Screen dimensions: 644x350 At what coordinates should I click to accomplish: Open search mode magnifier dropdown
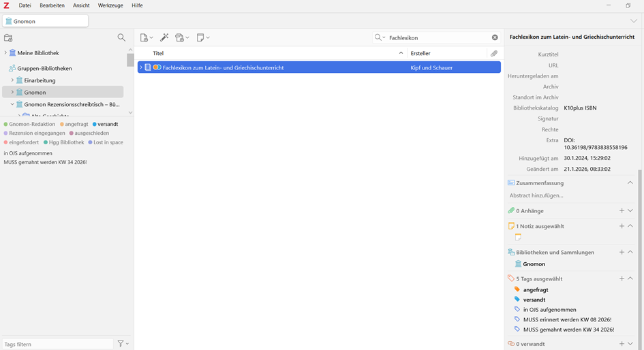[380, 37]
